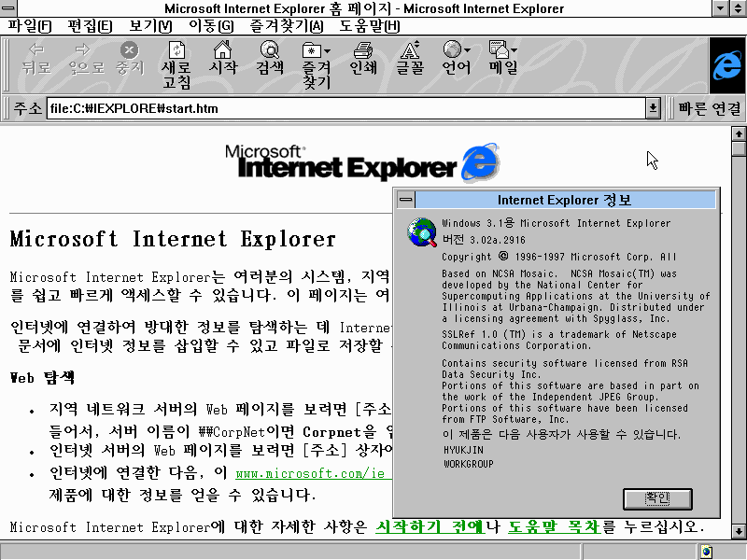Click the Back (뒤로) toolbar icon
The height and width of the screenshot is (560, 747).
tap(36, 50)
